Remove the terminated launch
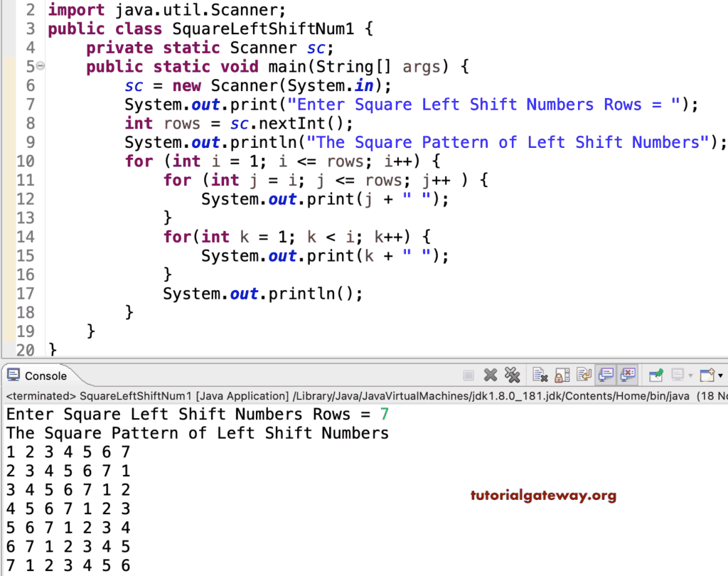 click(x=490, y=375)
